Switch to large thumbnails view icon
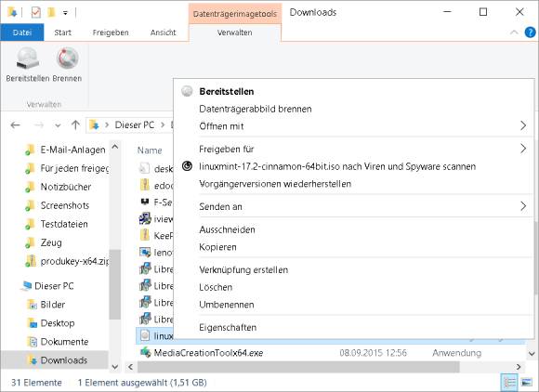Screen dimensions: 539x392 [x=526, y=382]
